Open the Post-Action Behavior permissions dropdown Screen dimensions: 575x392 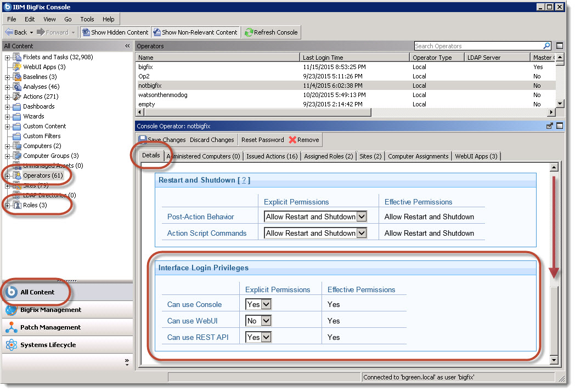coord(361,217)
